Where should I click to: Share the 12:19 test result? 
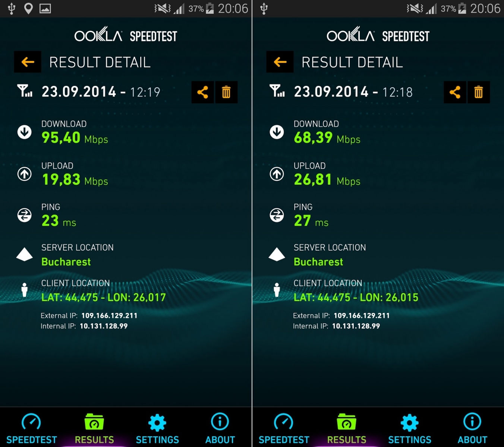(x=202, y=92)
